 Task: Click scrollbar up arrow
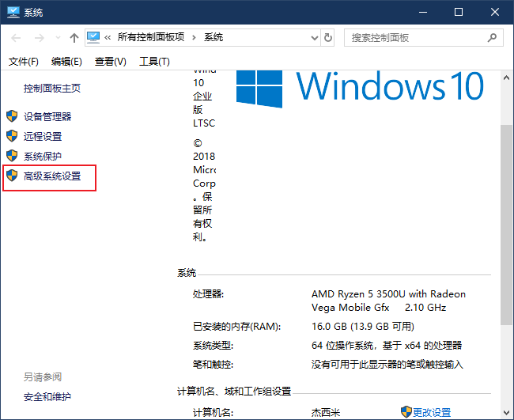506,78
